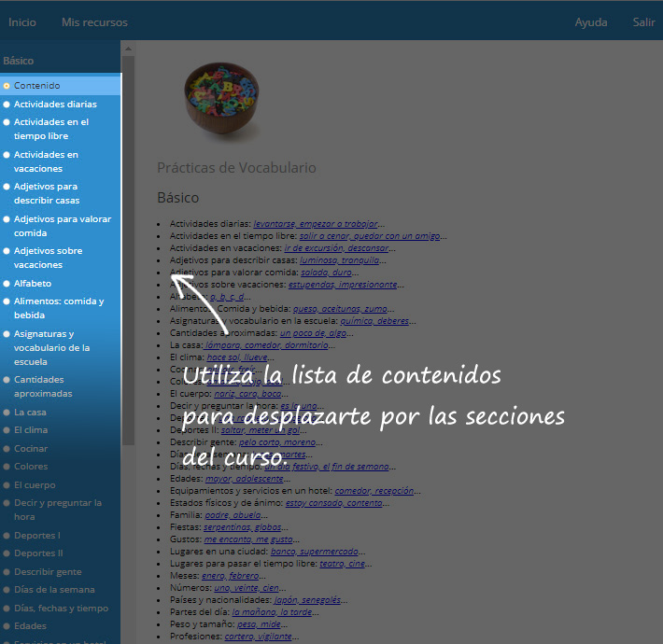This screenshot has width=663, height=644.
Task: Open Actividades en el tiempo libre section
Action: click(x=51, y=129)
